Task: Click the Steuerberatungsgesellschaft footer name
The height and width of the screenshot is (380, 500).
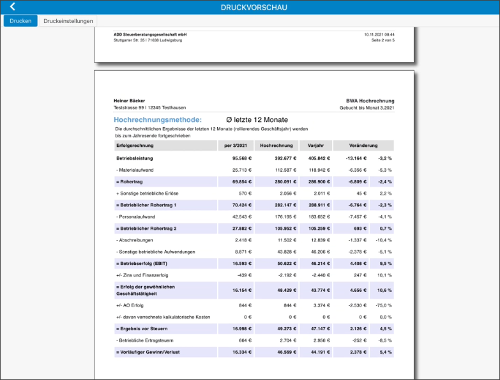Action: (150, 34)
